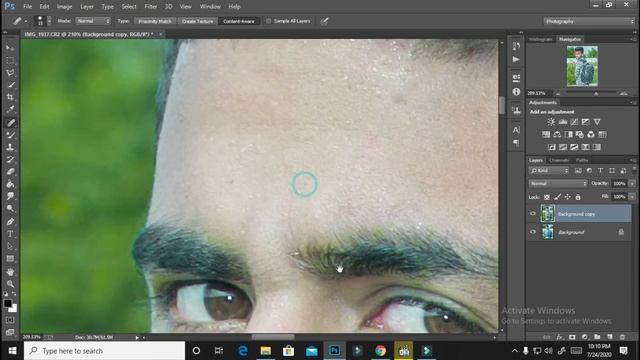Open Chrome from the taskbar
The image size is (640, 360).
coord(380,351)
